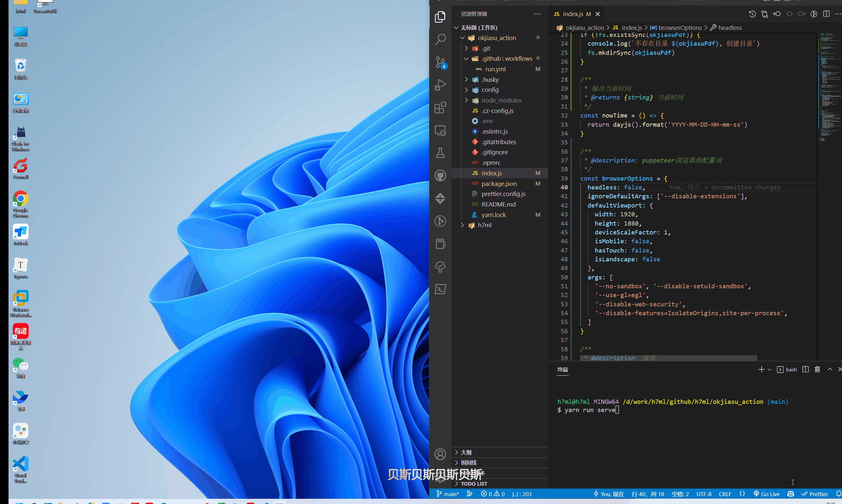Open the Extensions view
The width and height of the screenshot is (842, 504).
(440, 108)
